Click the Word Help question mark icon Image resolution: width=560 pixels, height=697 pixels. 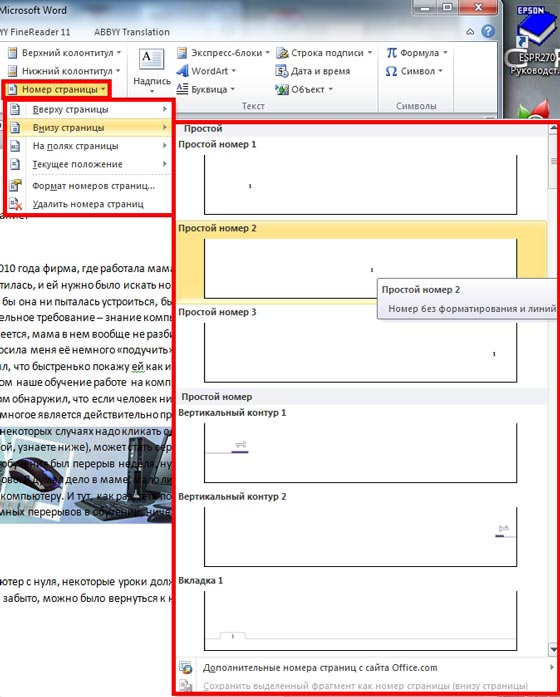pos(488,32)
